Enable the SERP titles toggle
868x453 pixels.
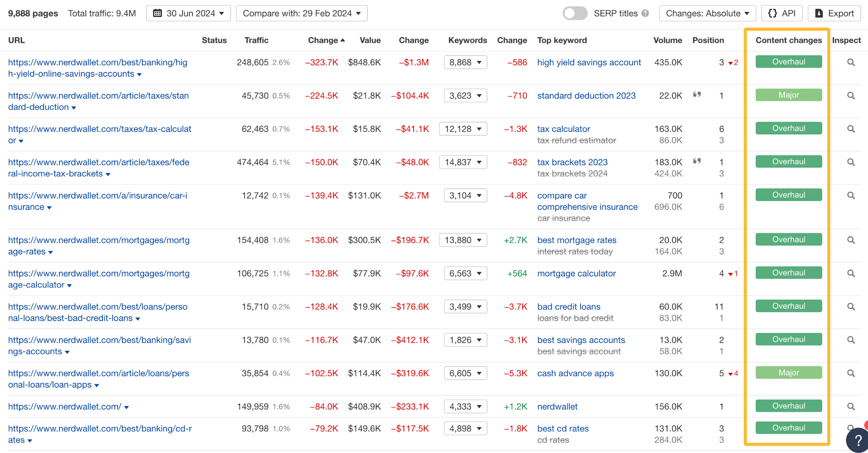575,13
